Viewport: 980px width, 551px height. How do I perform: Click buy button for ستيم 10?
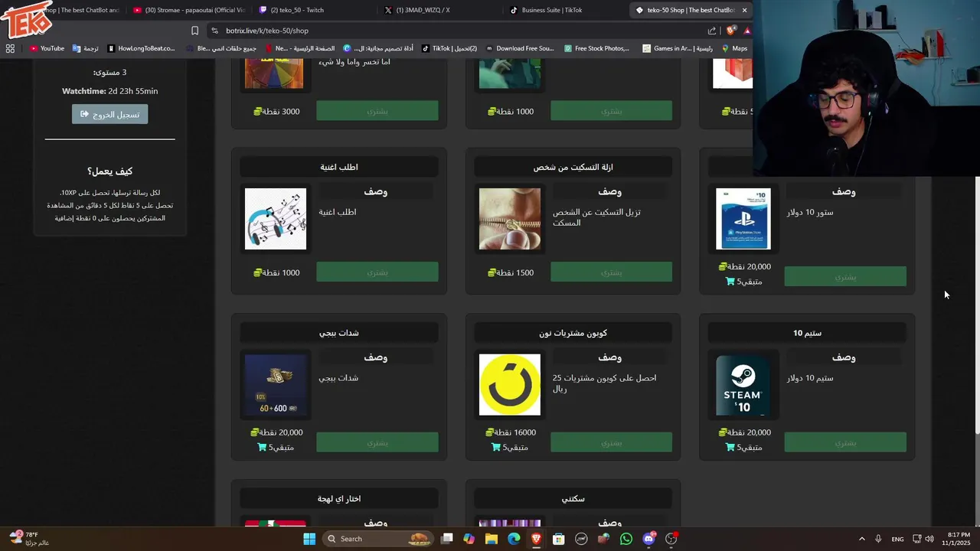845,442
